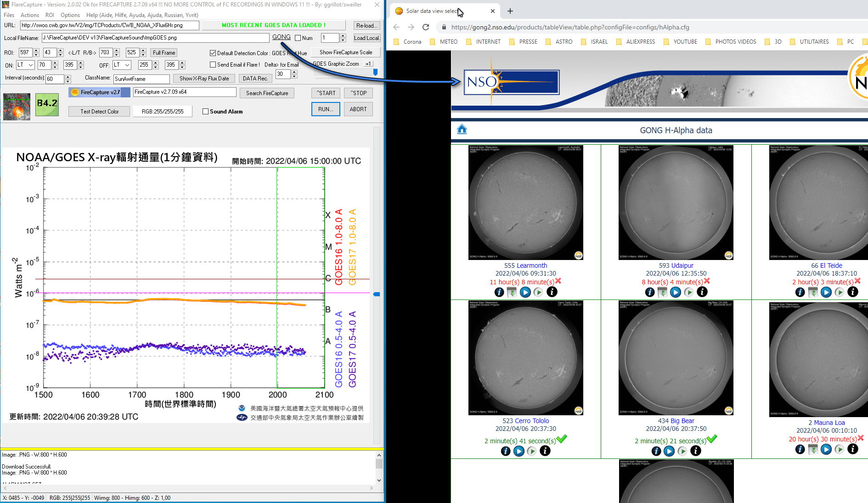The height and width of the screenshot is (503, 868).
Task: Open the Files menu
Action: coord(9,15)
